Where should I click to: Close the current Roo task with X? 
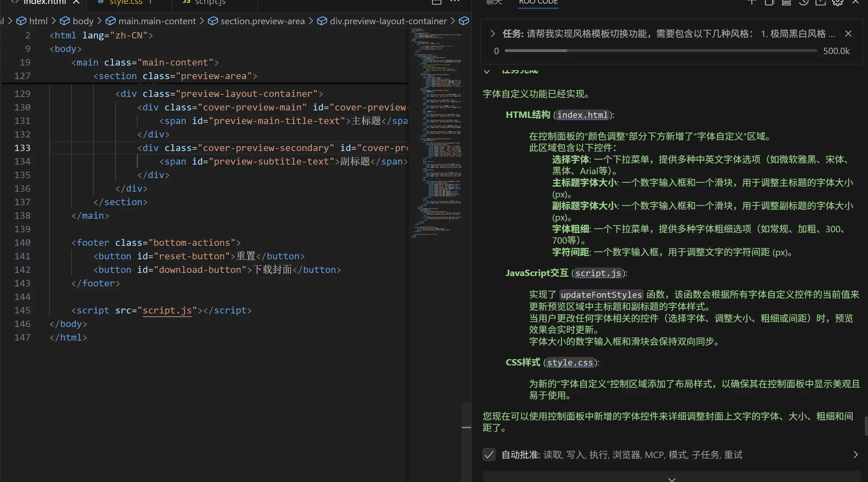click(848, 34)
